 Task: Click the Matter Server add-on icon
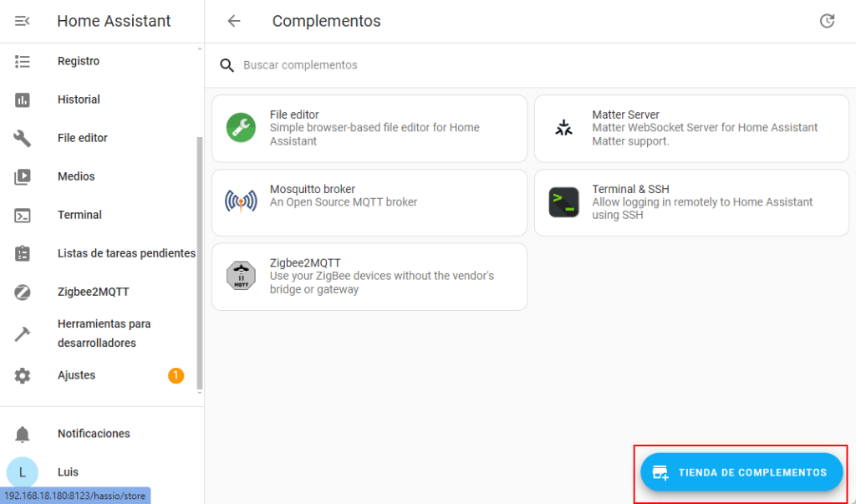(x=564, y=128)
